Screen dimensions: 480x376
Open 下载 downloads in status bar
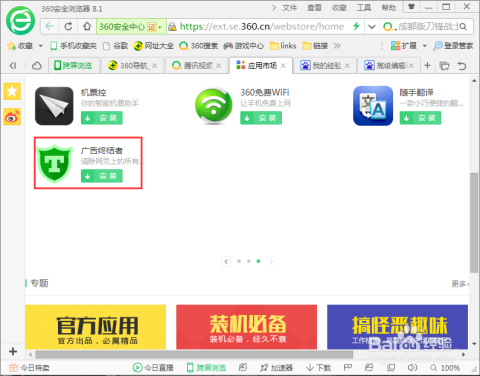pos(318,368)
